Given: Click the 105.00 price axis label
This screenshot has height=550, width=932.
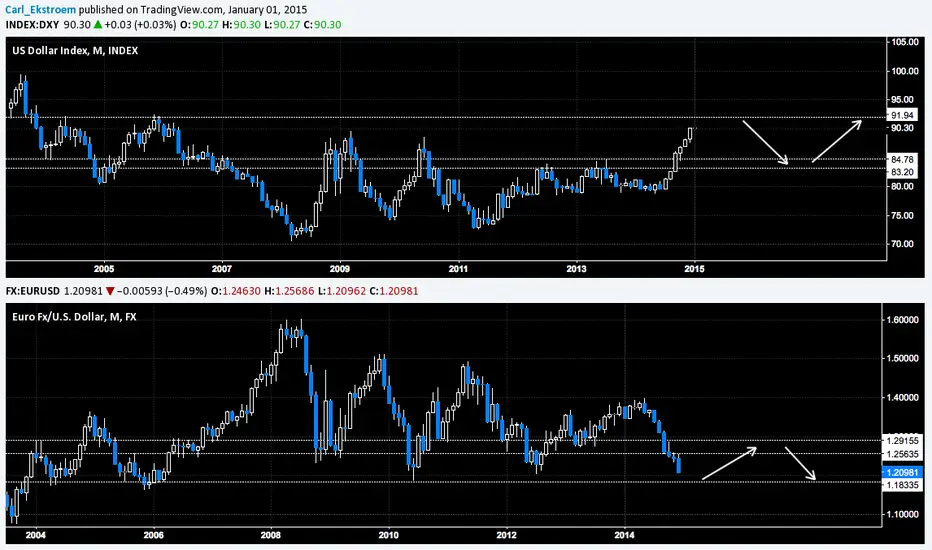Looking at the screenshot, I should point(905,42).
